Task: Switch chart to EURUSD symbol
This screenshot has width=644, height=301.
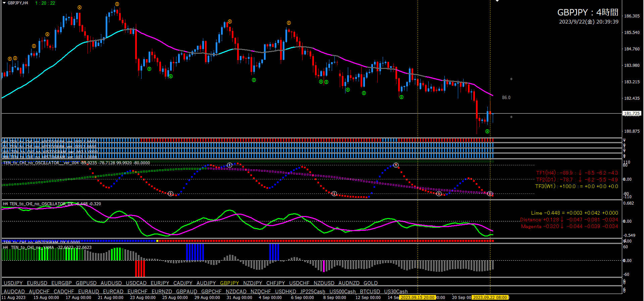Action: (37, 283)
